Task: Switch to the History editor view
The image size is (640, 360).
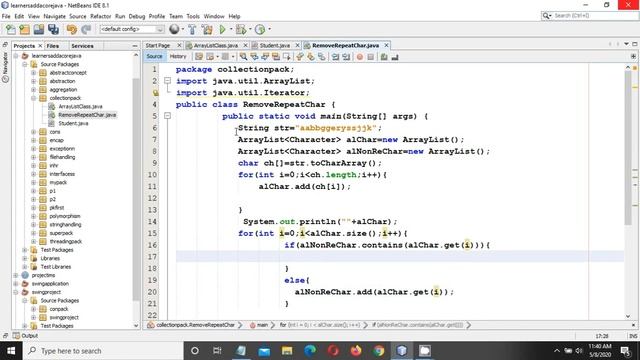Action: (x=178, y=56)
